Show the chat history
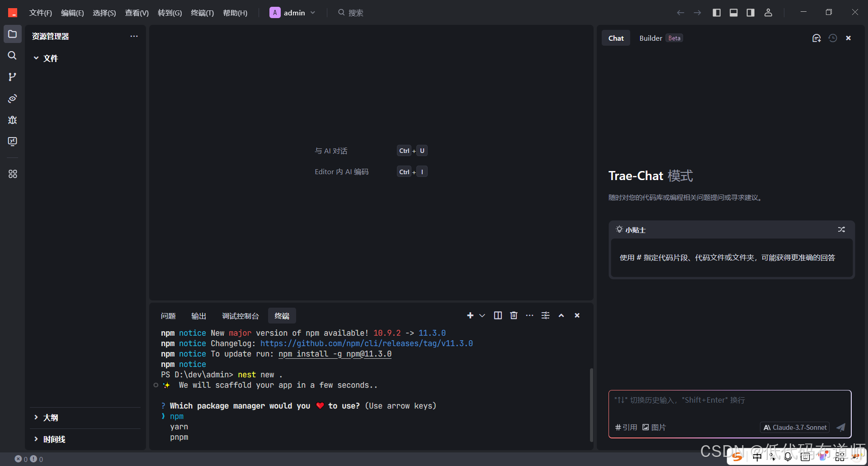 (x=833, y=38)
